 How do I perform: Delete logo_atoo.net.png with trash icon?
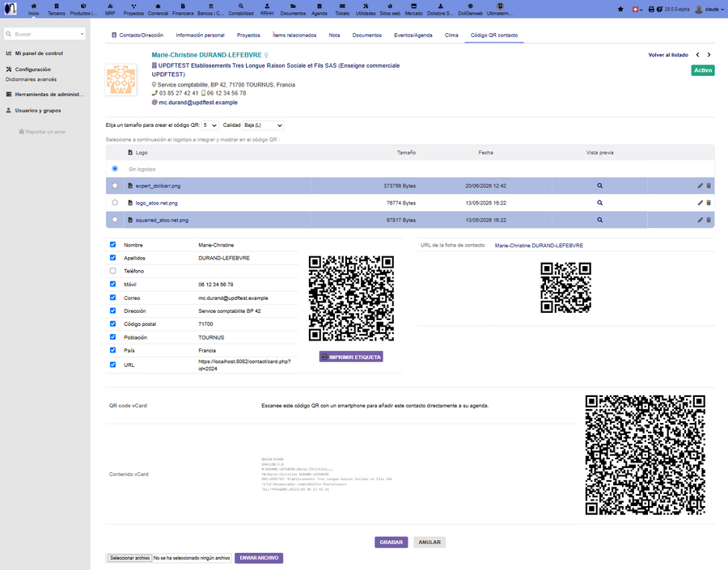709,203
